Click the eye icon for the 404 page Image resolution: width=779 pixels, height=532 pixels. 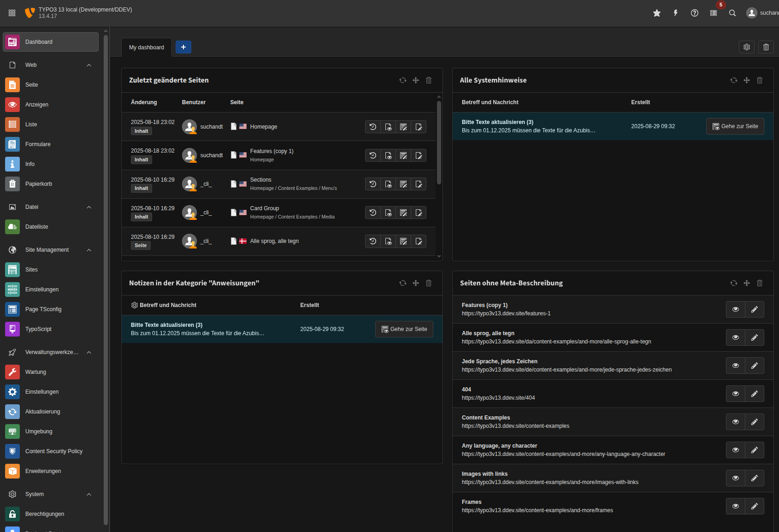736,394
